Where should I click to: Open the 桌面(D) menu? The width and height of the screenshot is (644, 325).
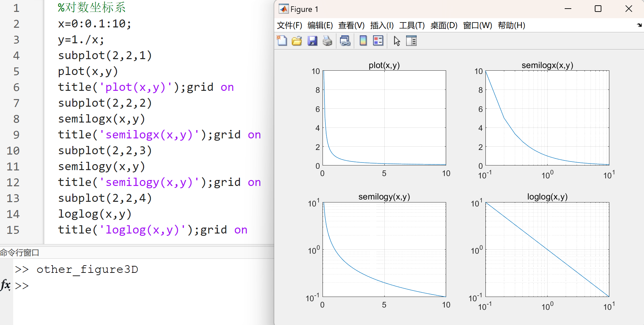click(444, 25)
